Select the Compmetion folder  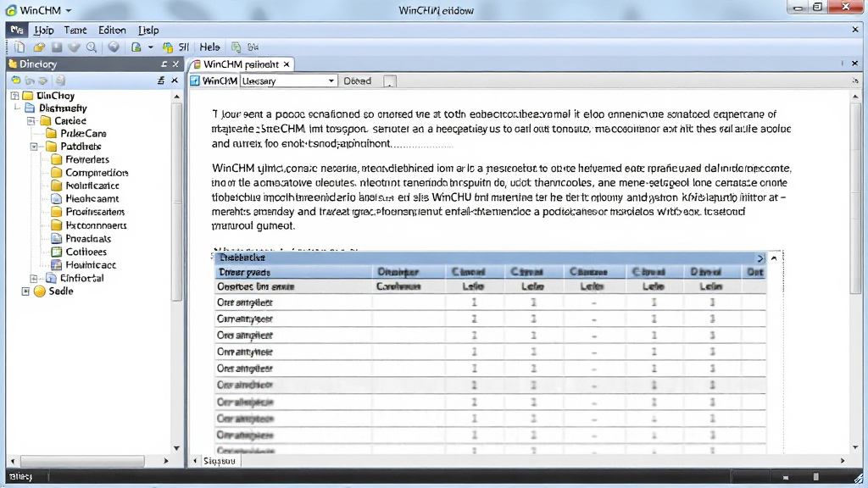click(97, 173)
